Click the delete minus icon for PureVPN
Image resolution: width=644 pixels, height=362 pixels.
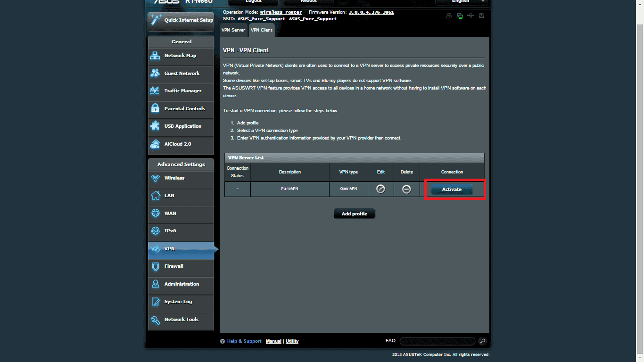406,189
